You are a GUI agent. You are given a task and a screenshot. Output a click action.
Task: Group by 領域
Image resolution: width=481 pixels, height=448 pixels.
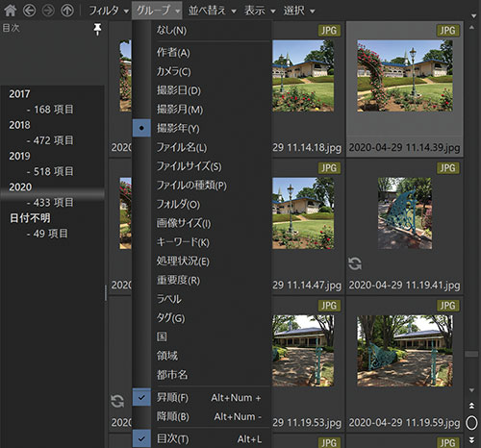pos(201,356)
